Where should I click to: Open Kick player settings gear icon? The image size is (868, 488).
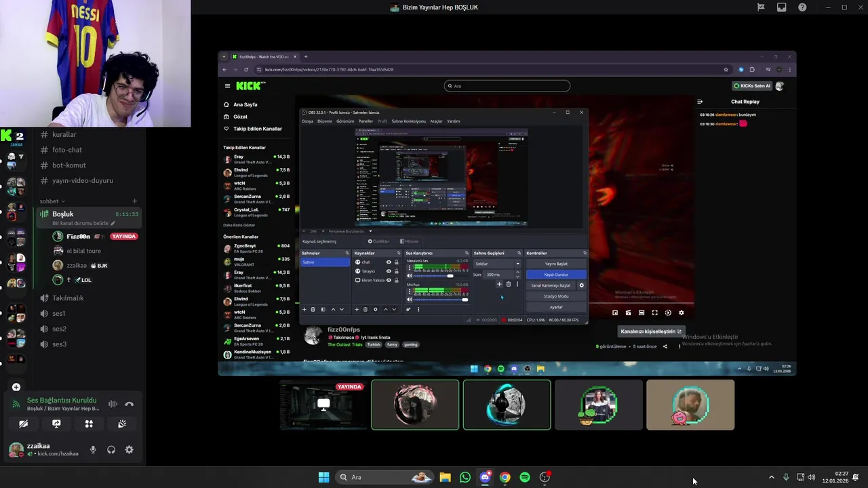click(682, 312)
